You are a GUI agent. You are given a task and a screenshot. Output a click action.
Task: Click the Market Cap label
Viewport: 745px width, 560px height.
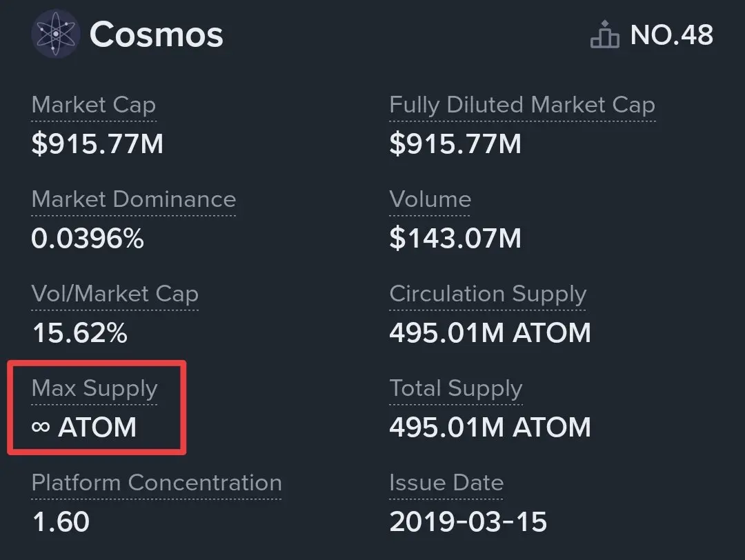(94, 105)
